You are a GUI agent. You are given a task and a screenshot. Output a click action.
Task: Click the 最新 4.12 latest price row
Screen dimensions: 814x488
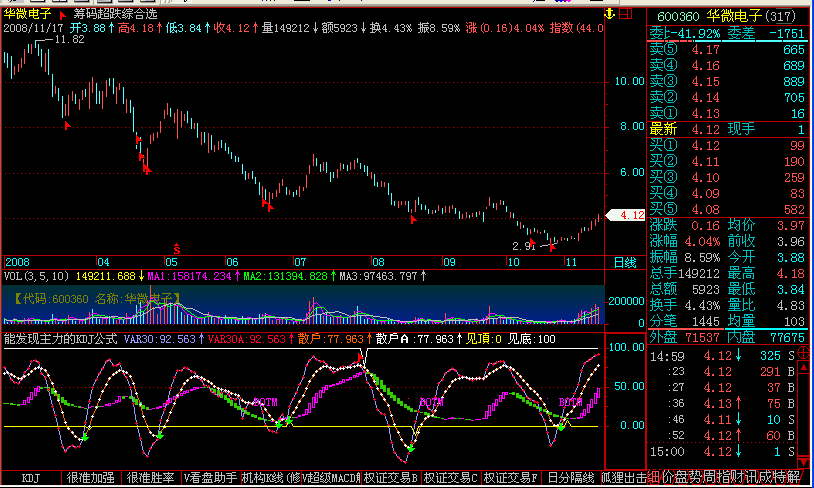click(727, 129)
